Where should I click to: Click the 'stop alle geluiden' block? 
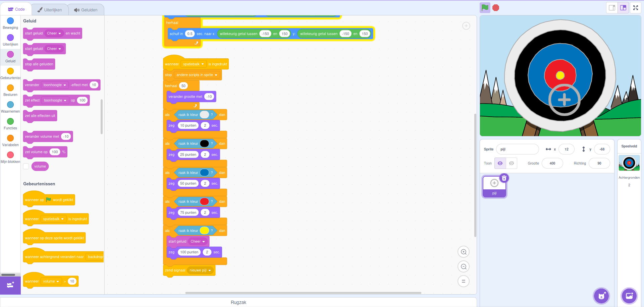[x=39, y=64]
